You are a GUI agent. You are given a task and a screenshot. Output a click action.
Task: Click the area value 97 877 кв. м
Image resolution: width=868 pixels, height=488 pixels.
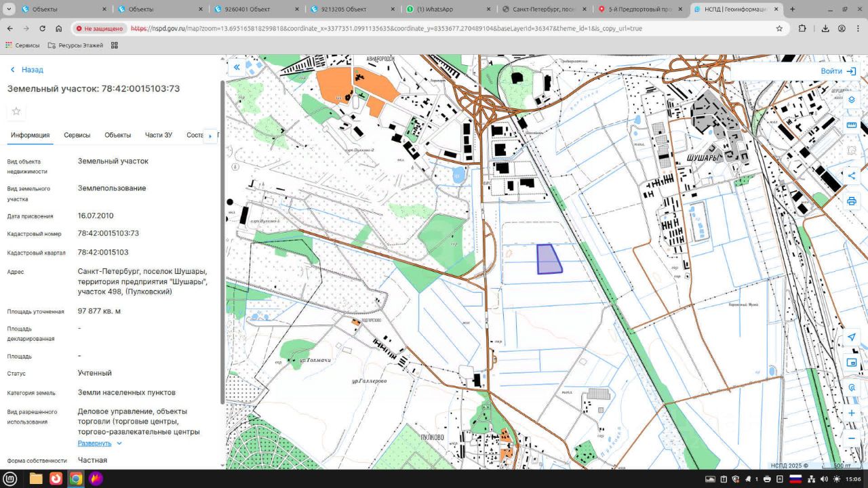tap(99, 311)
